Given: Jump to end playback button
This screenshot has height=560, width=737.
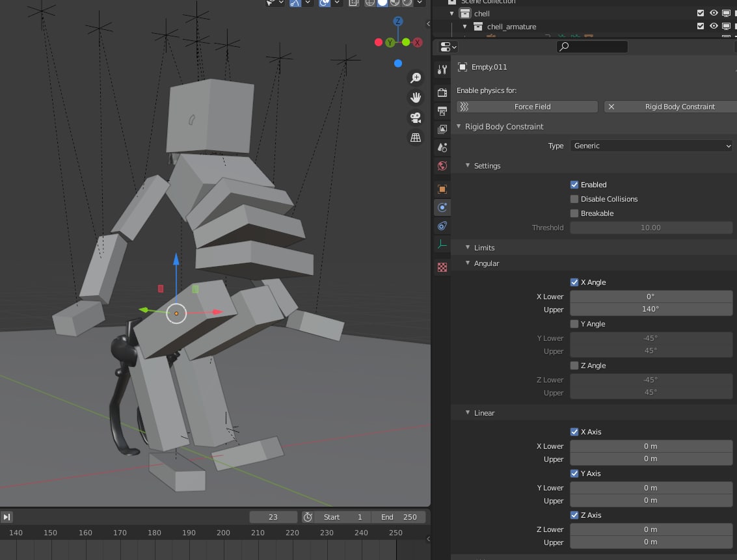Looking at the screenshot, I should click(x=7, y=517).
